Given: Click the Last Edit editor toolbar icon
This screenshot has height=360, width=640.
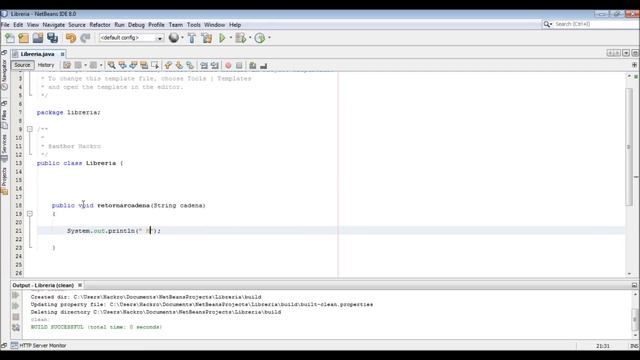Looking at the screenshot, I should [67, 65].
